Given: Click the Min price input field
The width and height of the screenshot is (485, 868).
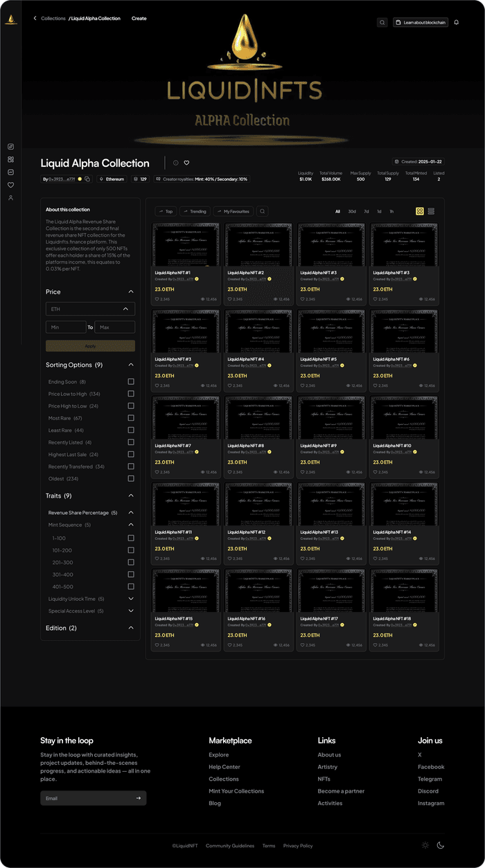Looking at the screenshot, I should click(x=66, y=327).
